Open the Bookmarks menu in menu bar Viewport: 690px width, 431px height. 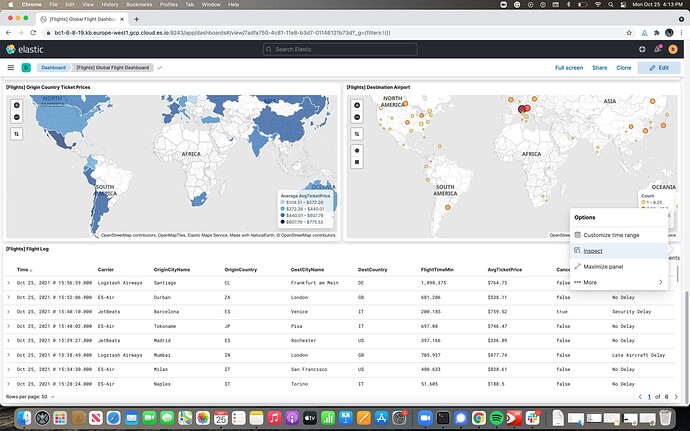139,4
